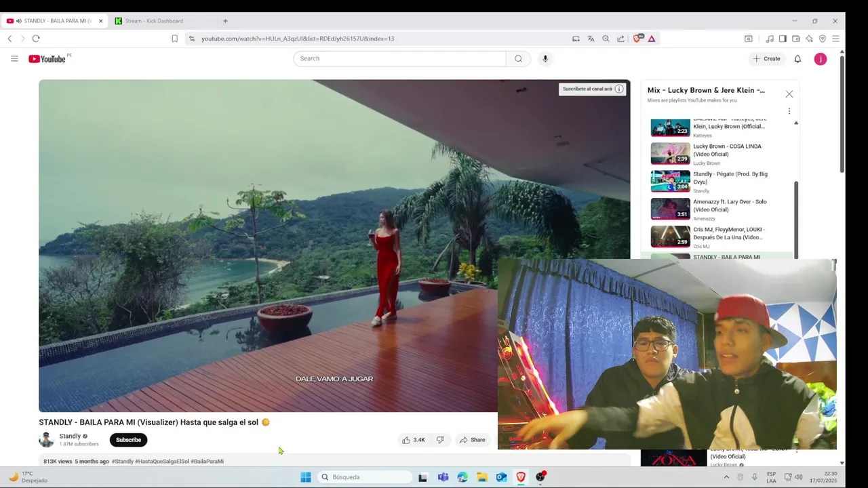Open the browser sidebar panel icon
The width and height of the screenshot is (868, 488).
click(x=783, y=39)
